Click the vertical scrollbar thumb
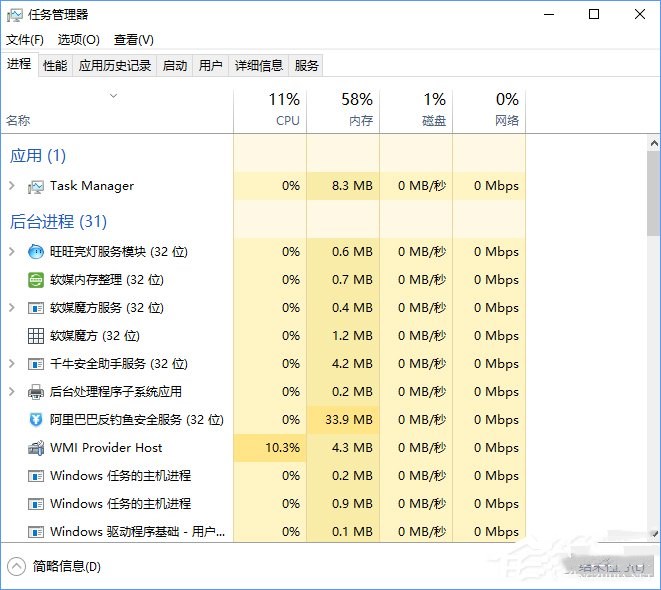 click(654, 193)
